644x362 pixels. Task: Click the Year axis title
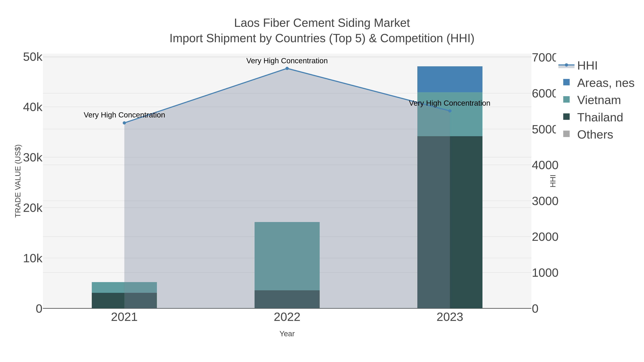[x=287, y=334]
